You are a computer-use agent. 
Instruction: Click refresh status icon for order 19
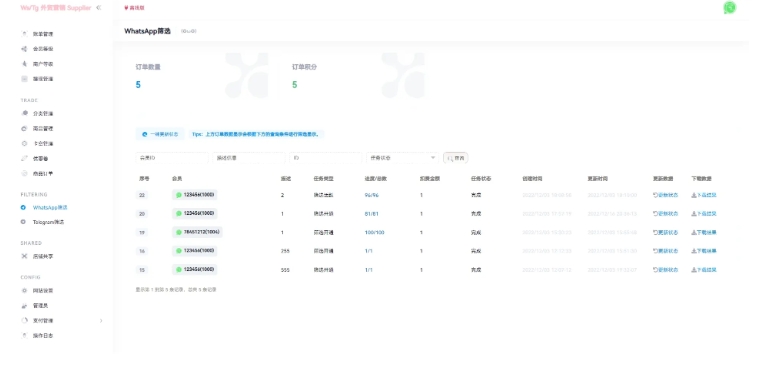pos(665,232)
